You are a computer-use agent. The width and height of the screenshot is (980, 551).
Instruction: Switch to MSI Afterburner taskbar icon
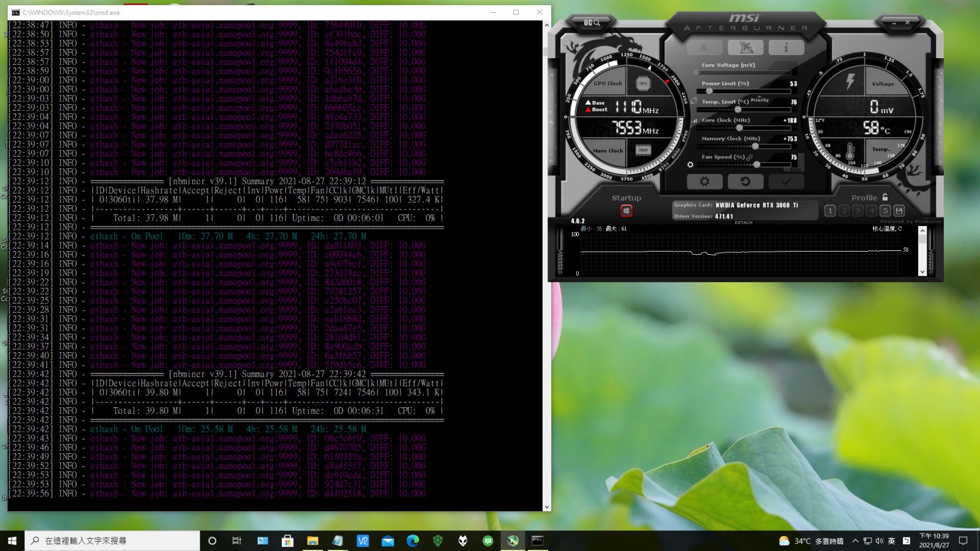pyautogui.click(x=513, y=541)
